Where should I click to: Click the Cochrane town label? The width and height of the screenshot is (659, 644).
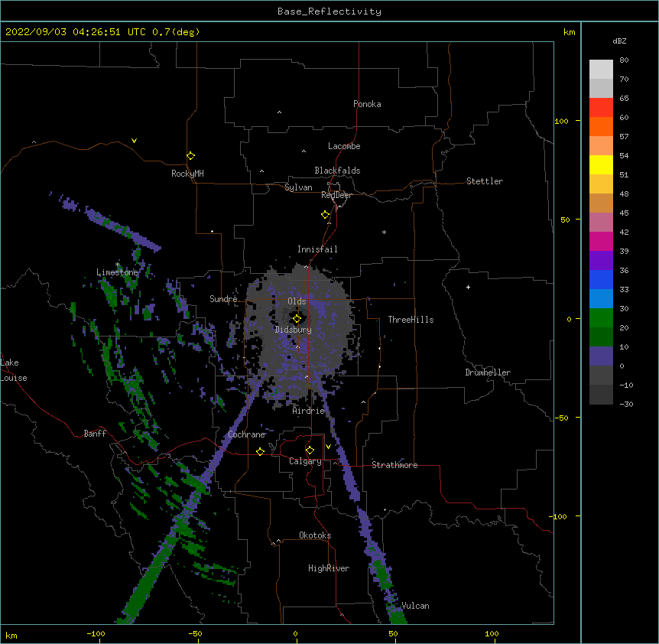pos(246,434)
